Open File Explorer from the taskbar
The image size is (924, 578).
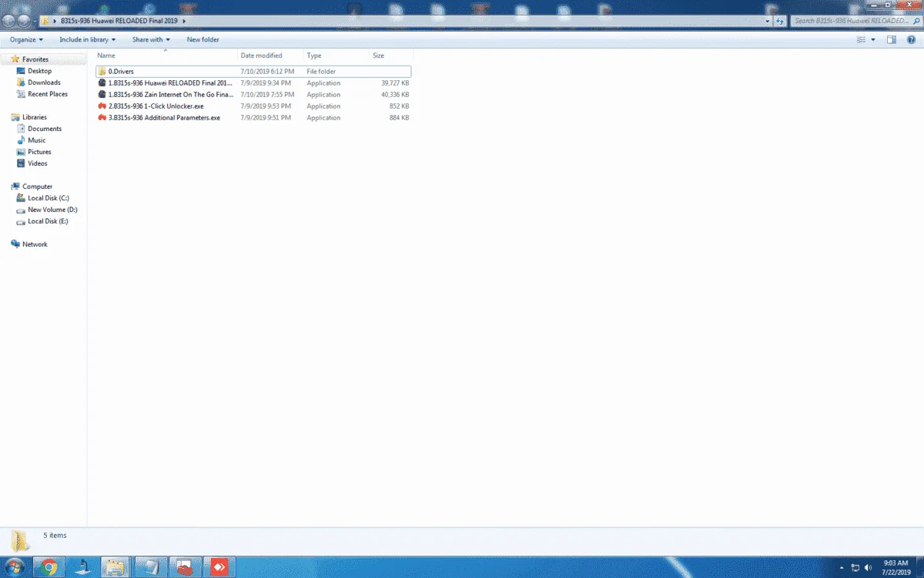pyautogui.click(x=114, y=567)
